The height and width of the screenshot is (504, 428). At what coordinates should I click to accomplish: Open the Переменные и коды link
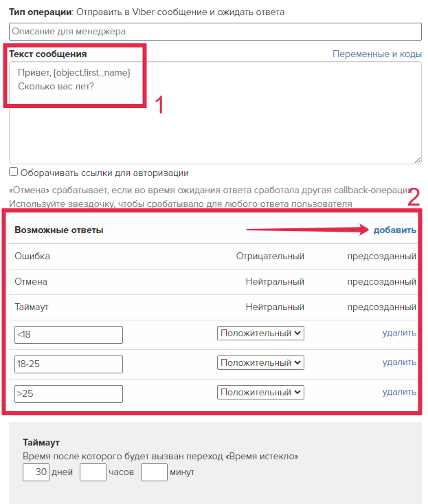pos(377,54)
